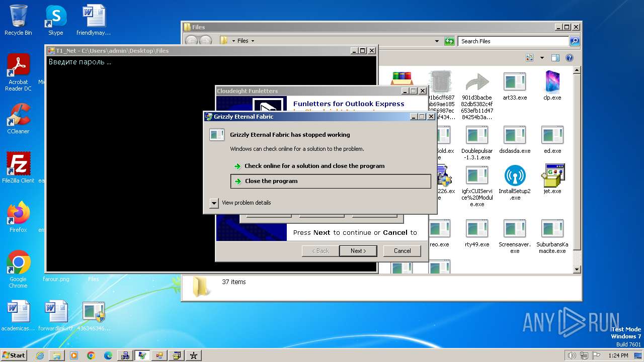The width and height of the screenshot is (644, 362).
Task: Toggle the preview pane in Files
Action: tap(555, 58)
